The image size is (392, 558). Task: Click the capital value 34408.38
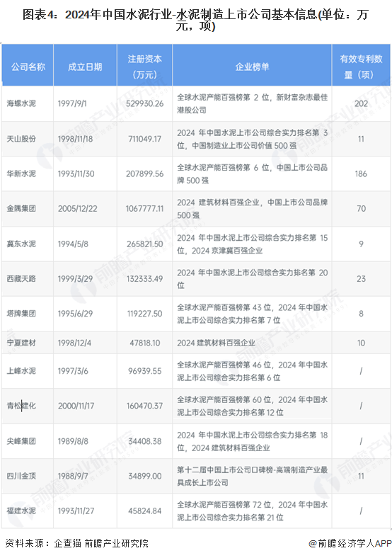[x=144, y=441]
